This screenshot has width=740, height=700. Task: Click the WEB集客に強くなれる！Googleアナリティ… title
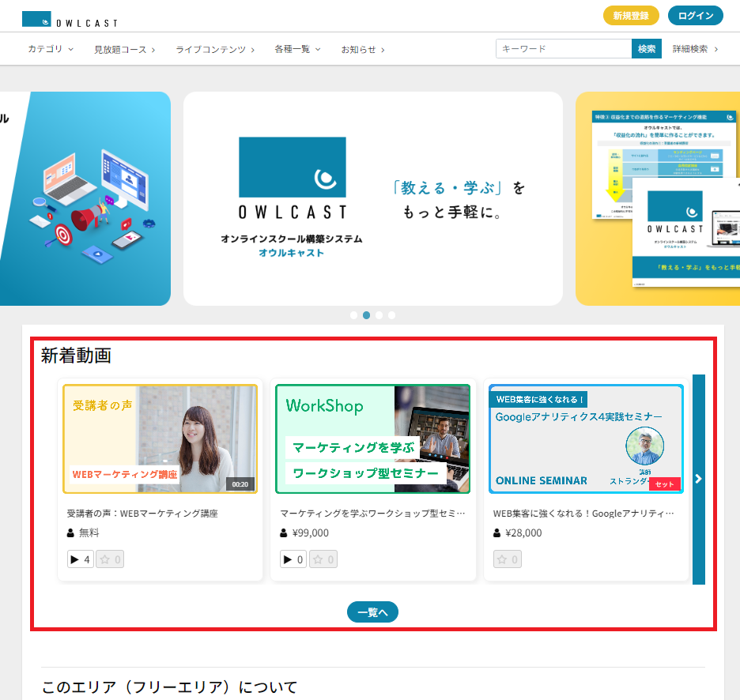point(583,514)
